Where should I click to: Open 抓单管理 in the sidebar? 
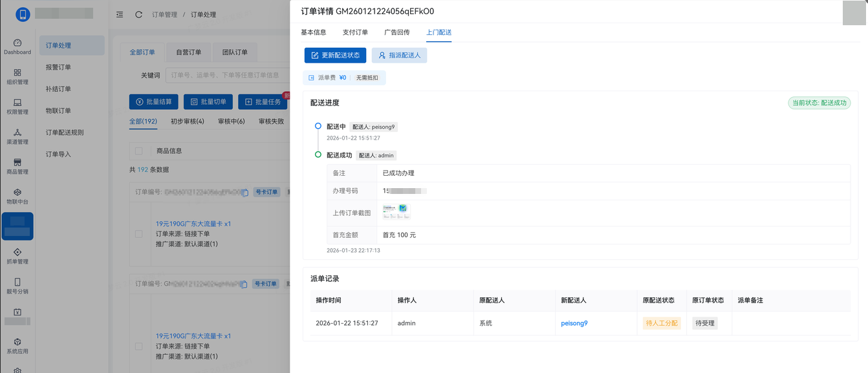(17, 256)
